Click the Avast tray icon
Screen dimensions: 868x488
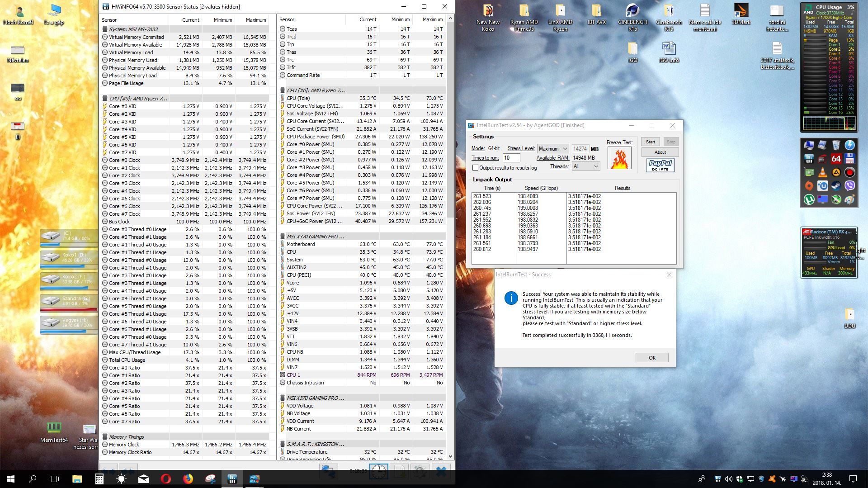[772, 479]
